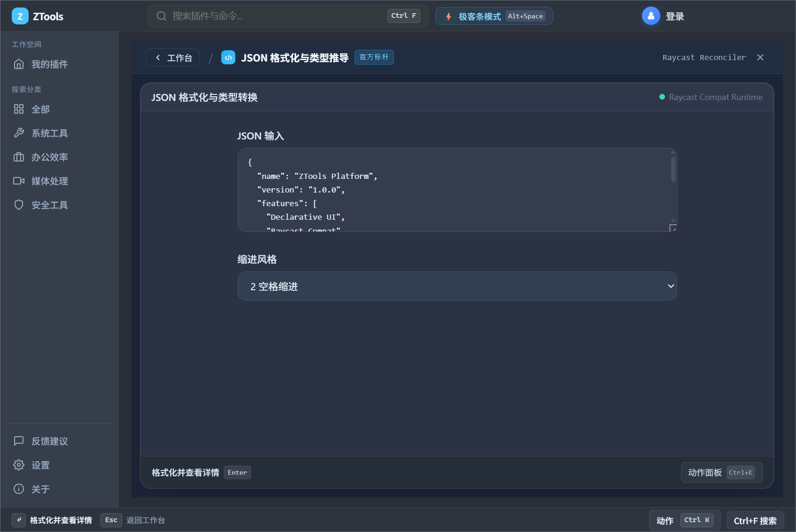Select the 全部 grid icon

19,109
